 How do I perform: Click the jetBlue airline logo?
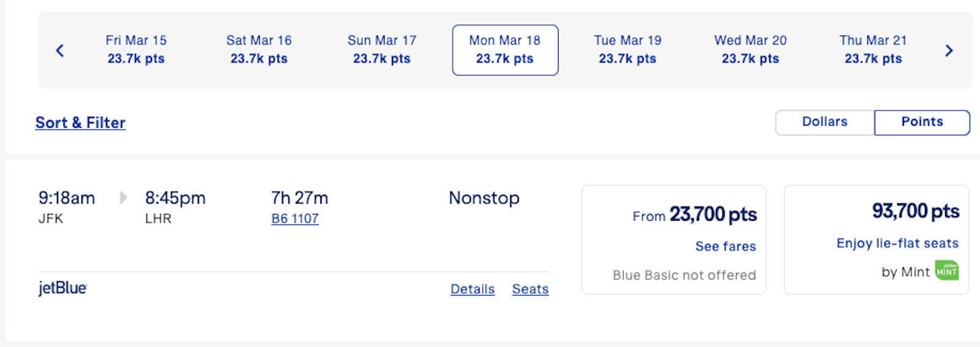pos(62,288)
